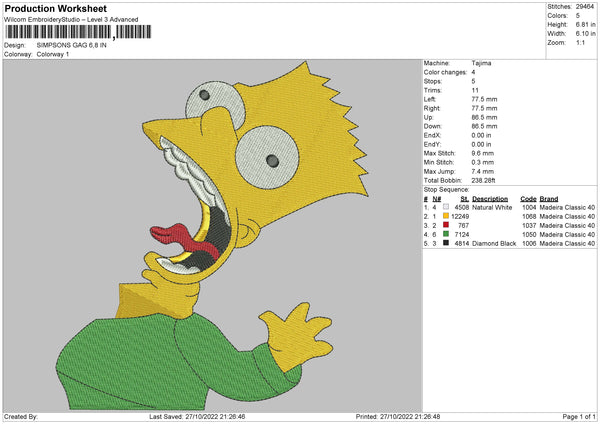The width and height of the screenshot is (600, 424).
Task: Click the green thread color swatch
Action: pos(446,234)
